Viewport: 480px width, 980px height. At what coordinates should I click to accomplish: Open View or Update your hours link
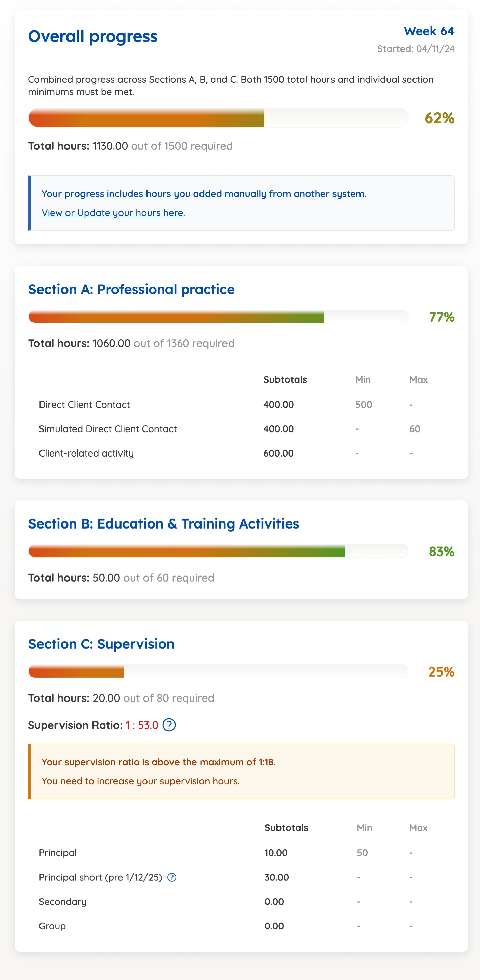(x=113, y=213)
